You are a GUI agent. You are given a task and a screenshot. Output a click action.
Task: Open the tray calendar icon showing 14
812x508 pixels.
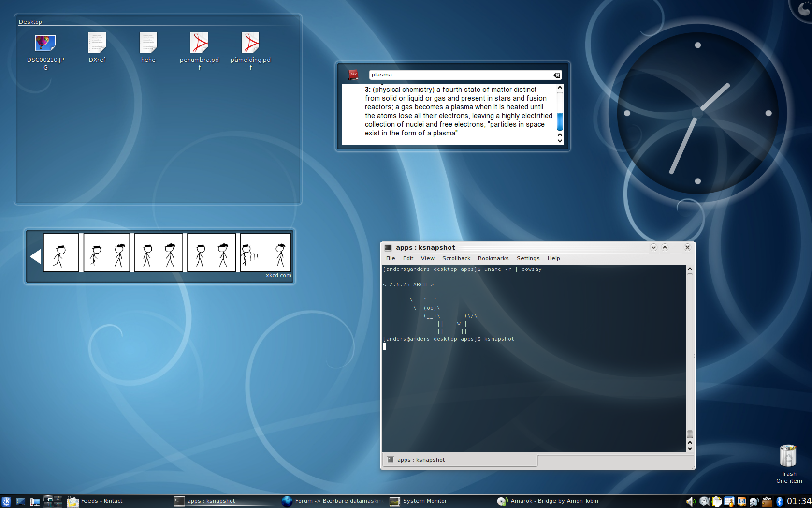(742, 502)
